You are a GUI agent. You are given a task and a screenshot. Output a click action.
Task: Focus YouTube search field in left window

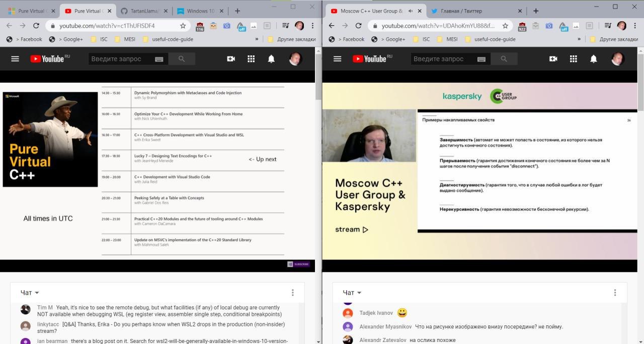point(121,59)
